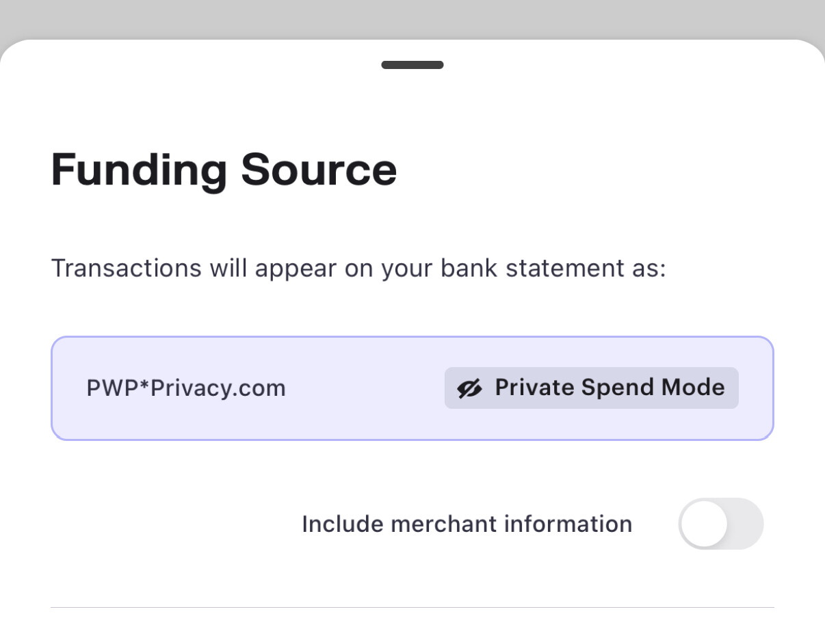Click the Private Spend Mode badge
Image resolution: width=825 pixels, height=644 pixels.
point(591,388)
